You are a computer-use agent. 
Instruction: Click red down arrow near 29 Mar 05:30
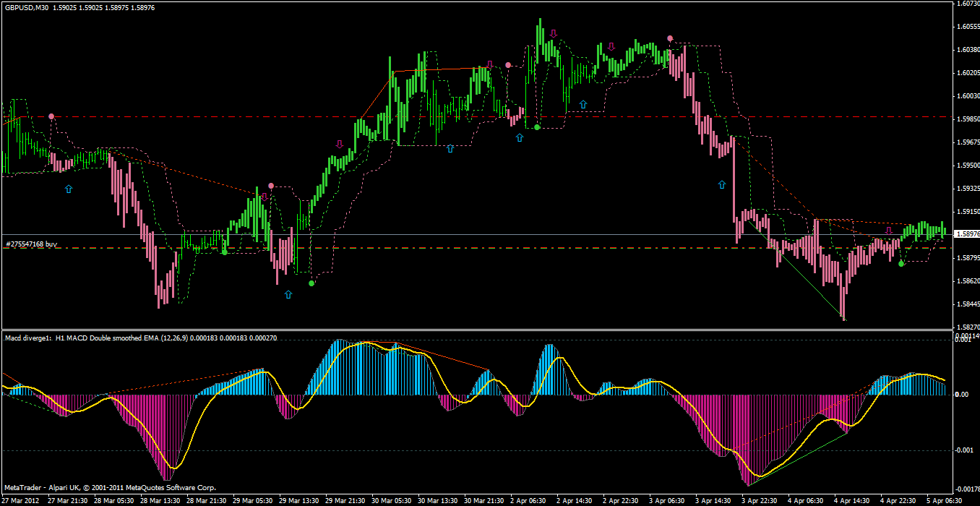point(265,197)
